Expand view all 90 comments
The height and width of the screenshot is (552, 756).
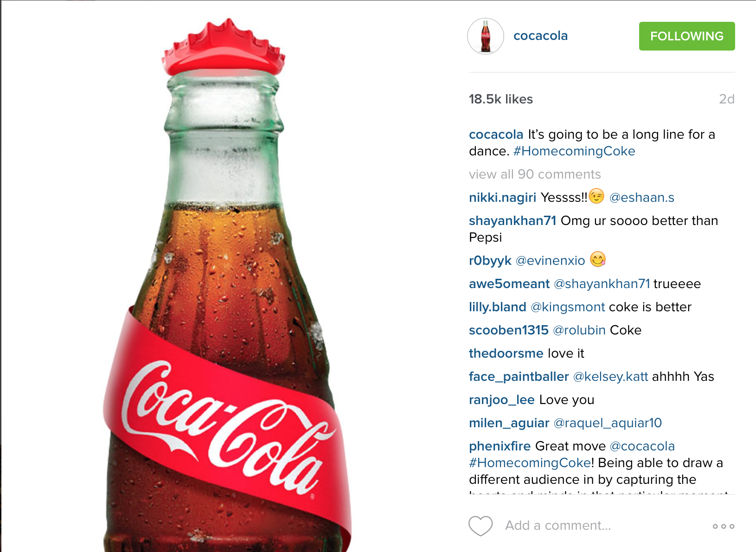(534, 174)
